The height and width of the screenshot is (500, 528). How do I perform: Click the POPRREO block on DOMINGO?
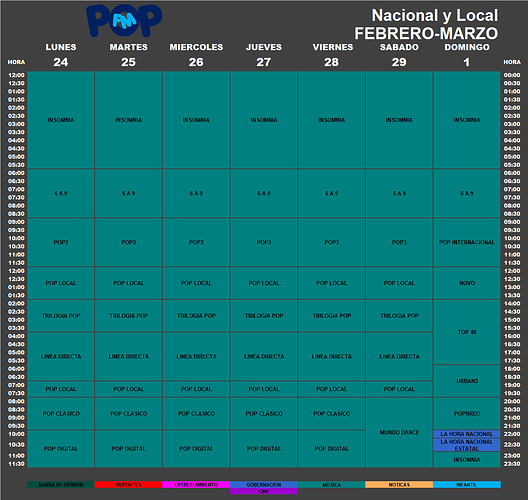[x=467, y=413]
